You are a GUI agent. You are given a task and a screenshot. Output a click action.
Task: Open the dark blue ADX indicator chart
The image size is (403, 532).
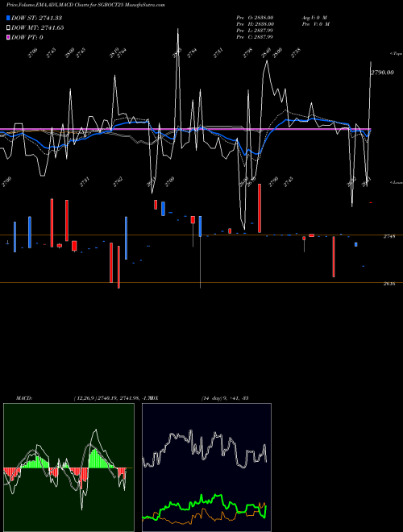point(206,468)
